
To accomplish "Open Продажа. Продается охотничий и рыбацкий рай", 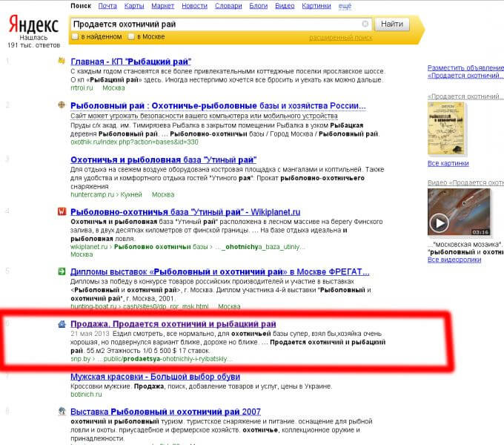I will coord(173,324).
